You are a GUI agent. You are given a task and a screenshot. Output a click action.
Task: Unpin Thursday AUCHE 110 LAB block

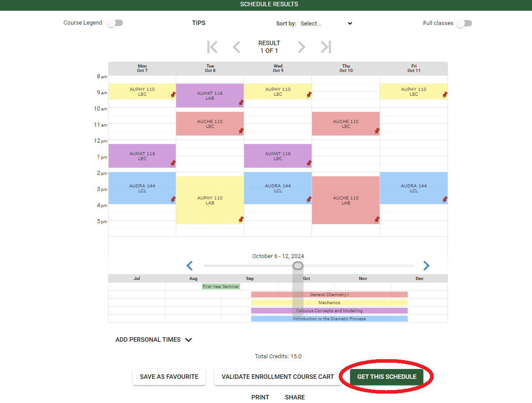[x=377, y=219]
